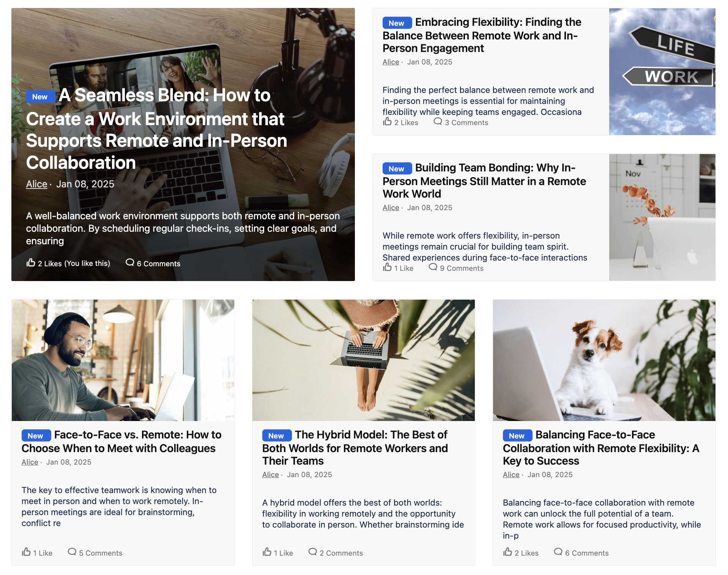Click the Alice author link under Face-to-Face vs. Remote
This screenshot has height=575, width=728.
click(x=30, y=462)
